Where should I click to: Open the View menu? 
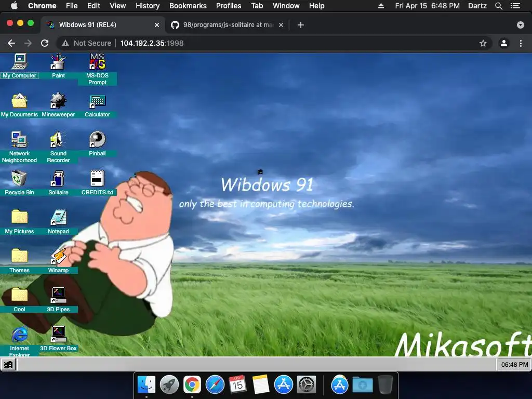[118, 6]
